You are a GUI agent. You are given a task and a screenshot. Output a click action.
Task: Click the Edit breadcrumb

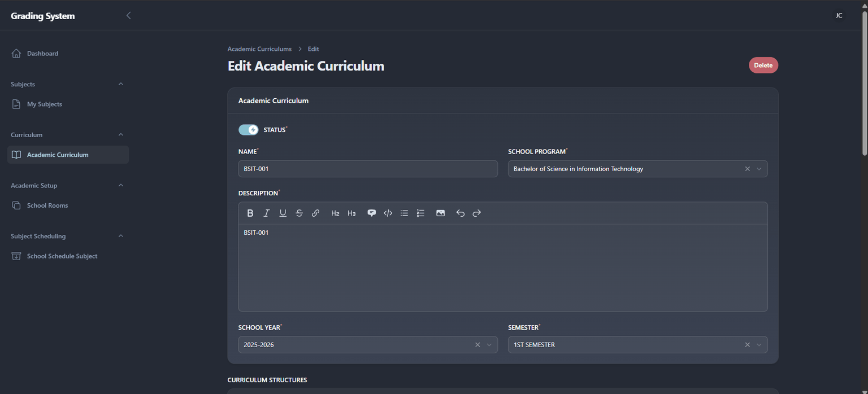click(314, 49)
